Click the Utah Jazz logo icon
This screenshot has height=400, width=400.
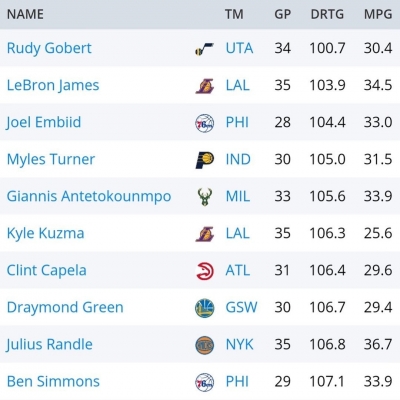pos(204,49)
